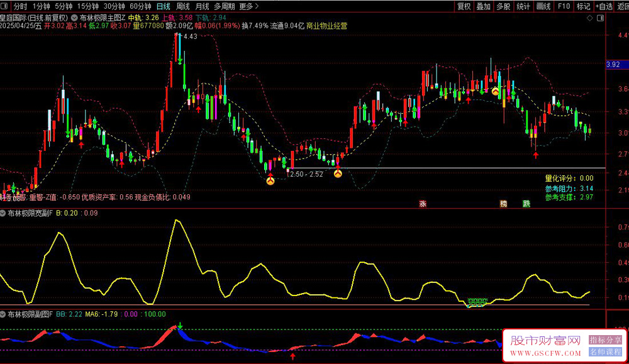
Task: Click the 跌 marker at chart bottom
Action: pos(526,204)
